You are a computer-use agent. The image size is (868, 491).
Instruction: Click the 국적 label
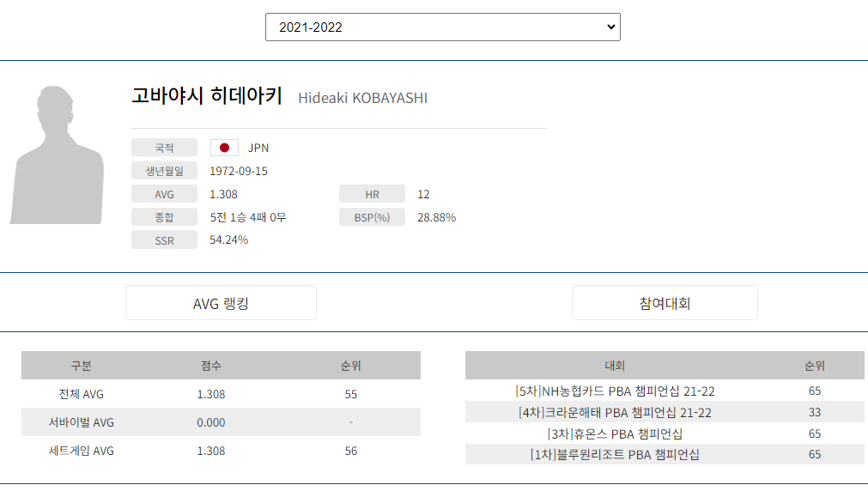(164, 148)
